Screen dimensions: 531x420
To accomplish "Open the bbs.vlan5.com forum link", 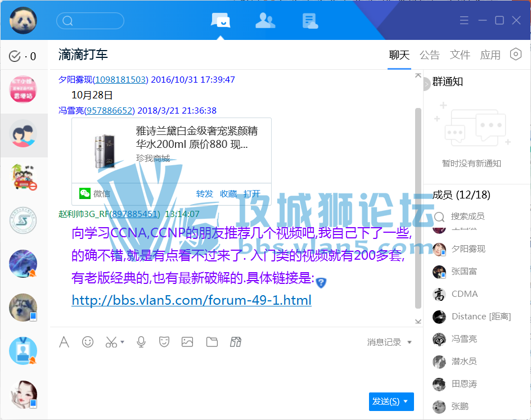I will (192, 300).
